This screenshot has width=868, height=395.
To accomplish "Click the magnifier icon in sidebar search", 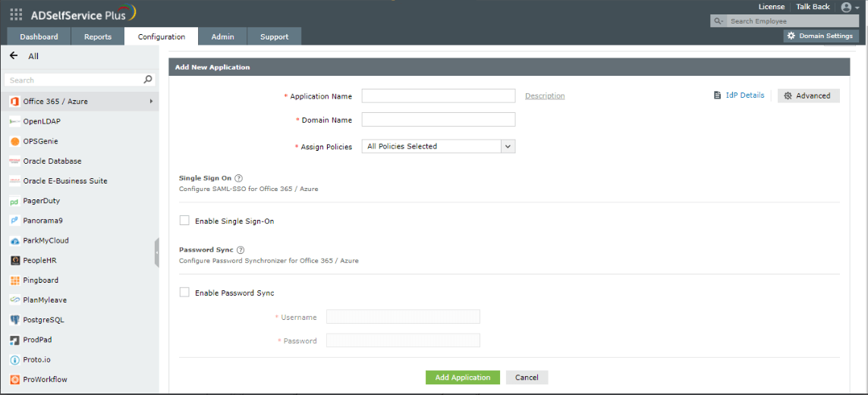I will [148, 80].
